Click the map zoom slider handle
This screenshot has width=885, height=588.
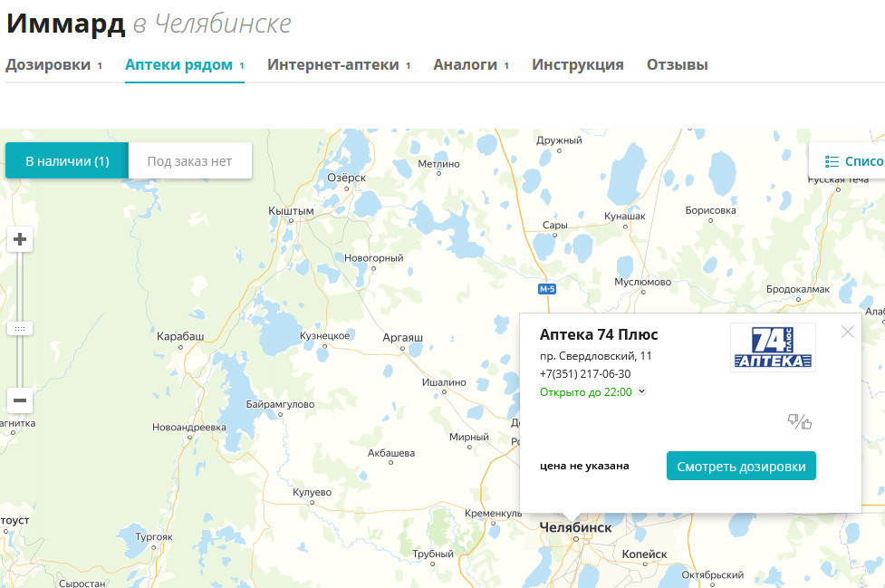pyautogui.click(x=20, y=328)
